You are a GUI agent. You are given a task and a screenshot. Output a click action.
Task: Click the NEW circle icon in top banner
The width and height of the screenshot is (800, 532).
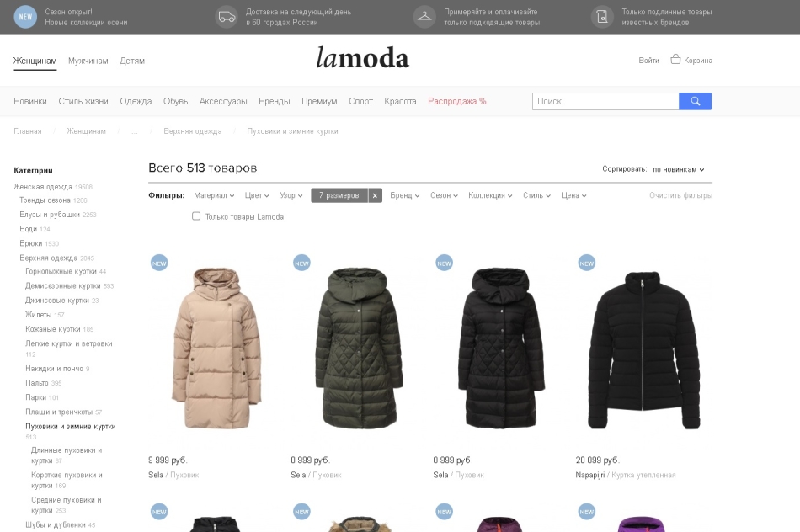[25, 17]
